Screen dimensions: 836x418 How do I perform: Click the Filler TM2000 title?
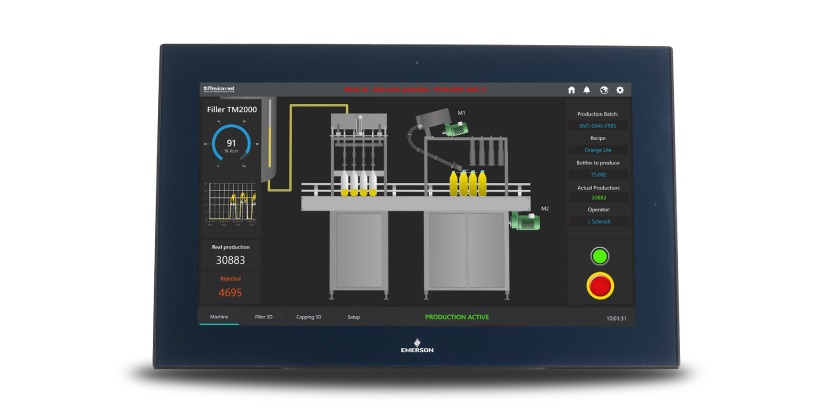click(231, 109)
